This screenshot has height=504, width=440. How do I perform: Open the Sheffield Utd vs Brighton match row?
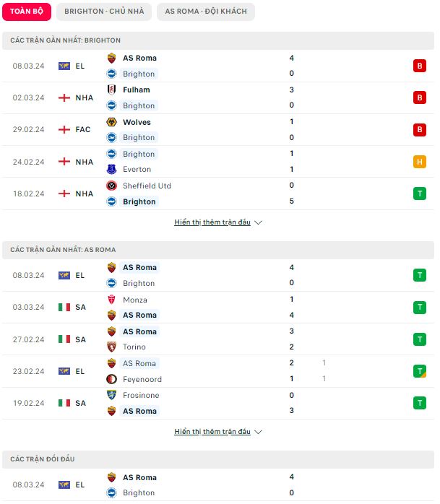[x=218, y=194]
